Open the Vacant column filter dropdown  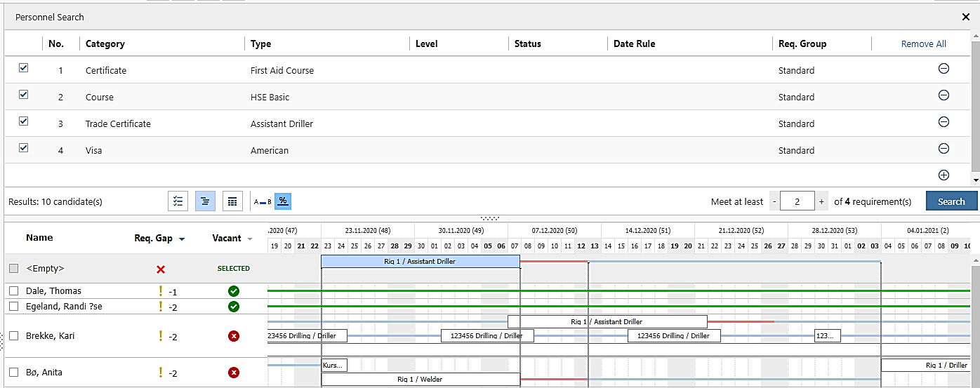[249, 239]
